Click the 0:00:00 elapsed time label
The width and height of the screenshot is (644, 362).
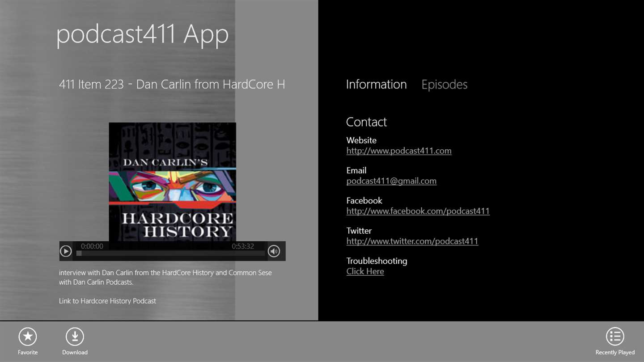point(92,246)
